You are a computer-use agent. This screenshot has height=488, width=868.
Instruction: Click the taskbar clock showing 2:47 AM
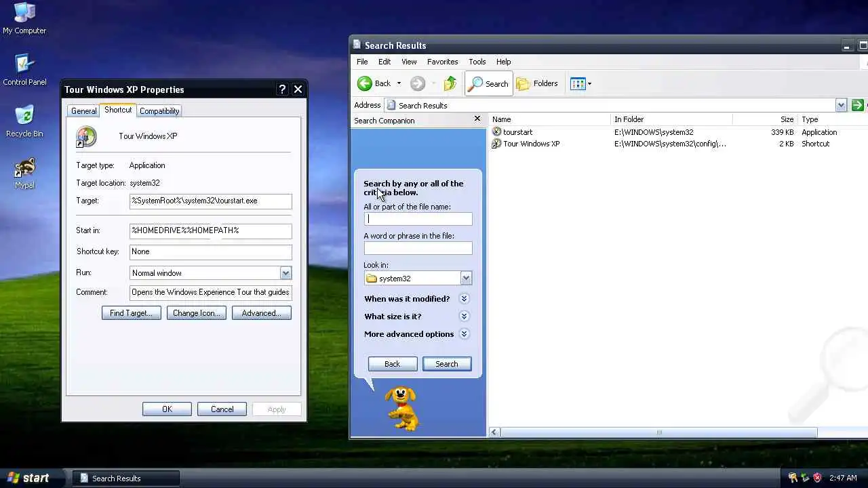click(843, 478)
